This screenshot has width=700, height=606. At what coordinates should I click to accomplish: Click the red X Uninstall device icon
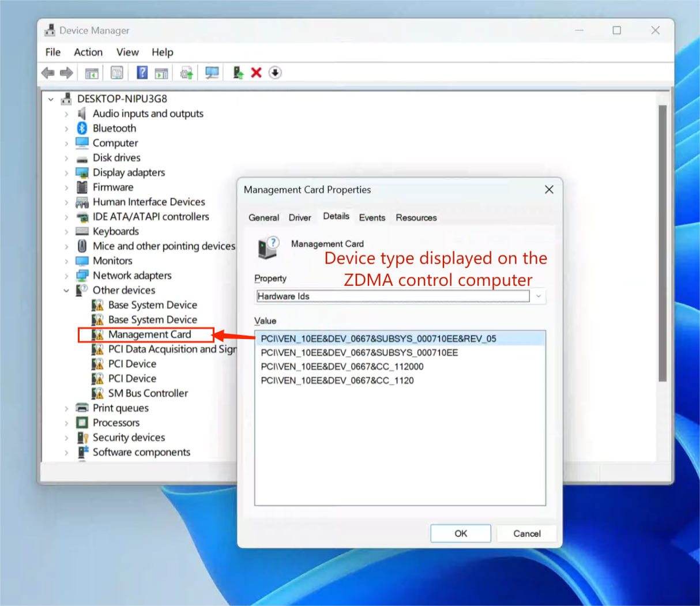257,73
